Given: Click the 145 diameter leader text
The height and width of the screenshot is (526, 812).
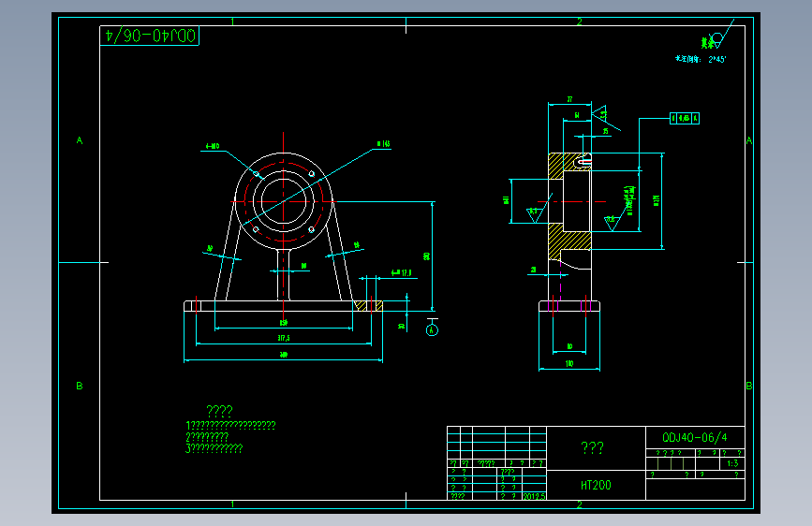Looking at the screenshot, I should [x=383, y=144].
